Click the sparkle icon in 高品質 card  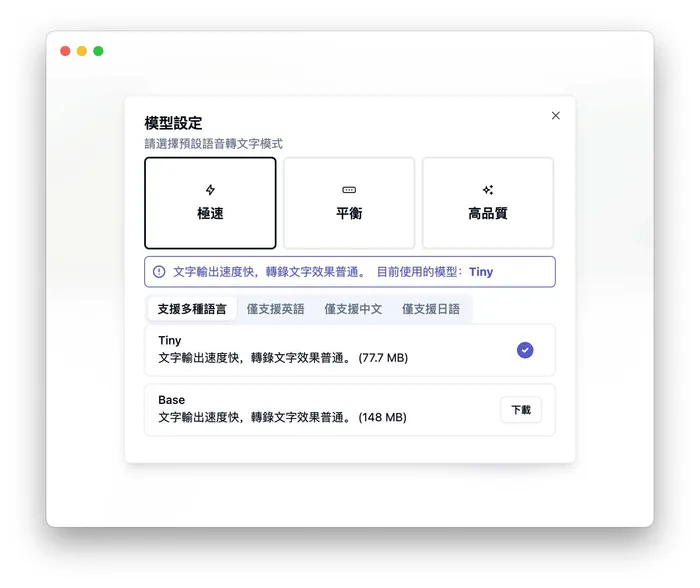point(488,190)
